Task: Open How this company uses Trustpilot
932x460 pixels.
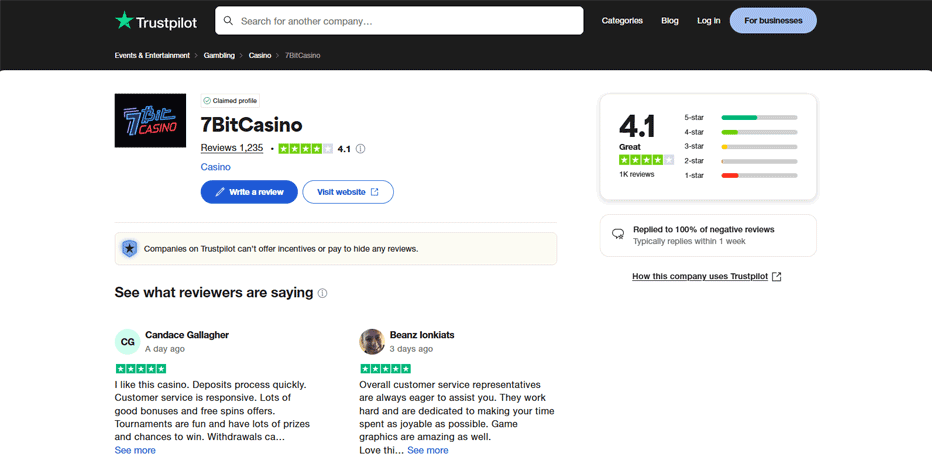Action: [x=700, y=276]
